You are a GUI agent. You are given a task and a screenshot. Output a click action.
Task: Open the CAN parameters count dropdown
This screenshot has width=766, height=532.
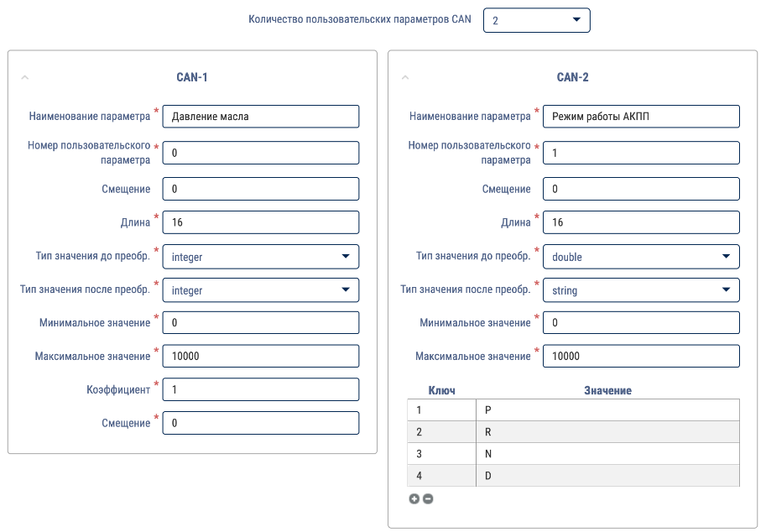(x=536, y=20)
